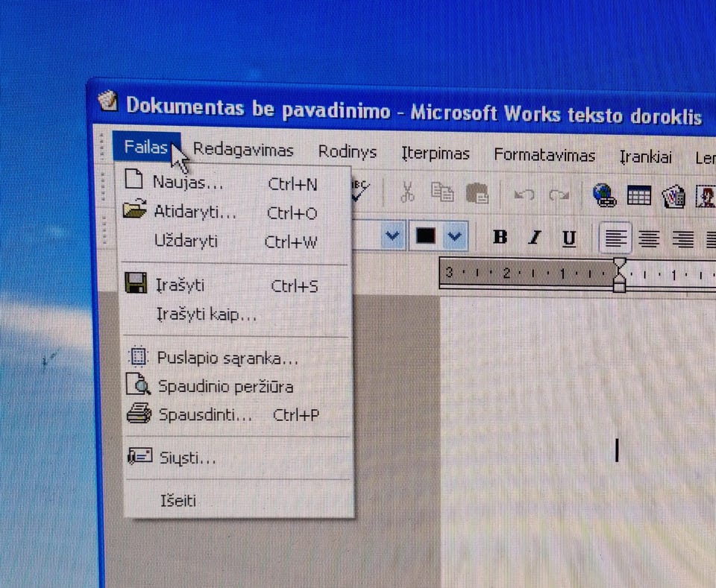Open the Įrankiai menu

pos(645,157)
